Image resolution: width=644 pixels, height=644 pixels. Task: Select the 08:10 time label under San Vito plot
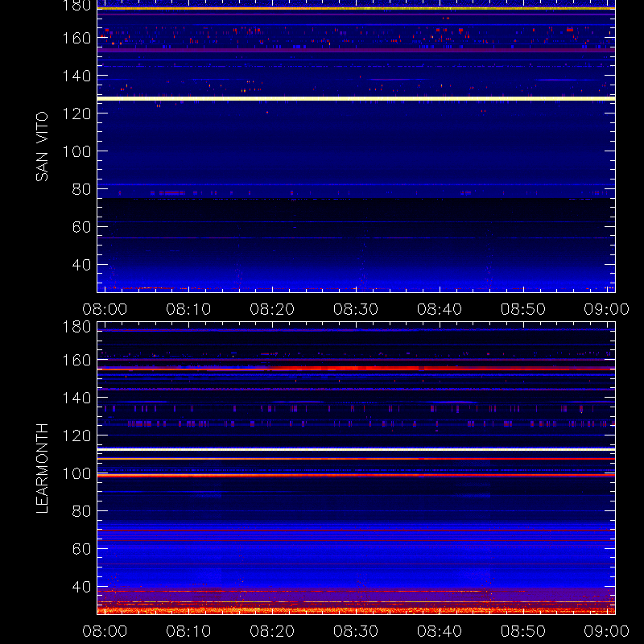[x=188, y=309]
